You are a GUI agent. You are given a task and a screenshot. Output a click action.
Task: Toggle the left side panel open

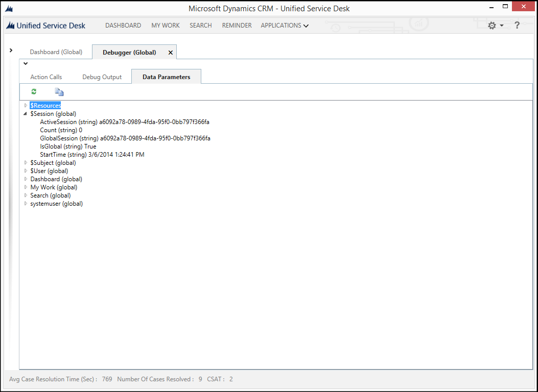11,51
